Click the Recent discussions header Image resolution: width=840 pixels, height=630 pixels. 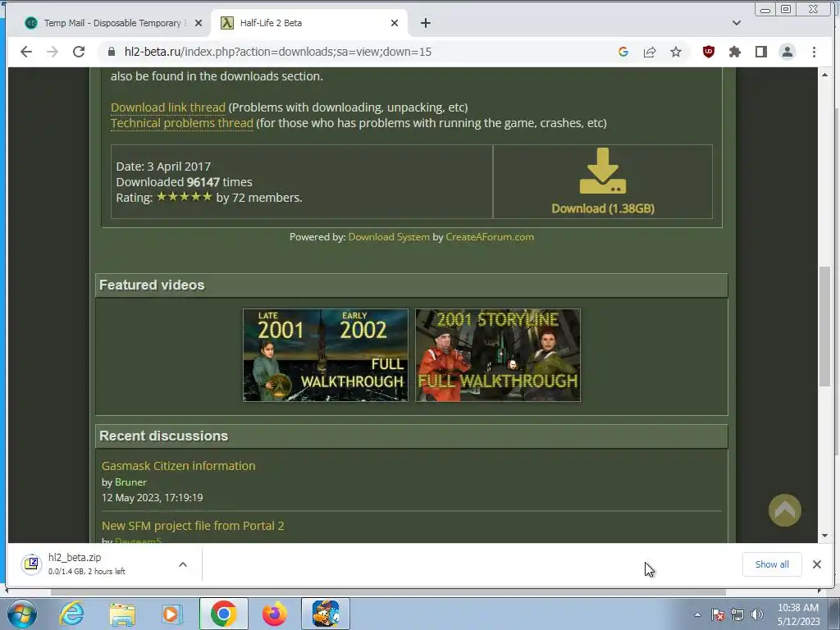(412, 436)
